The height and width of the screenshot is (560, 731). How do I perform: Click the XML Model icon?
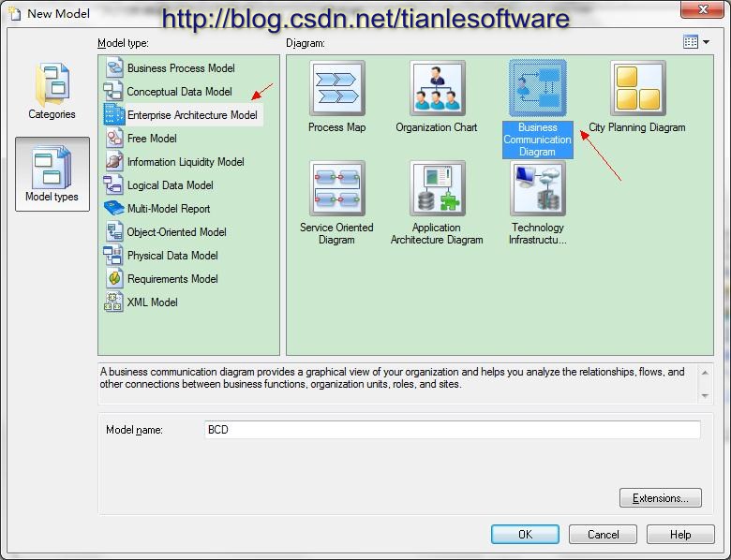click(113, 302)
